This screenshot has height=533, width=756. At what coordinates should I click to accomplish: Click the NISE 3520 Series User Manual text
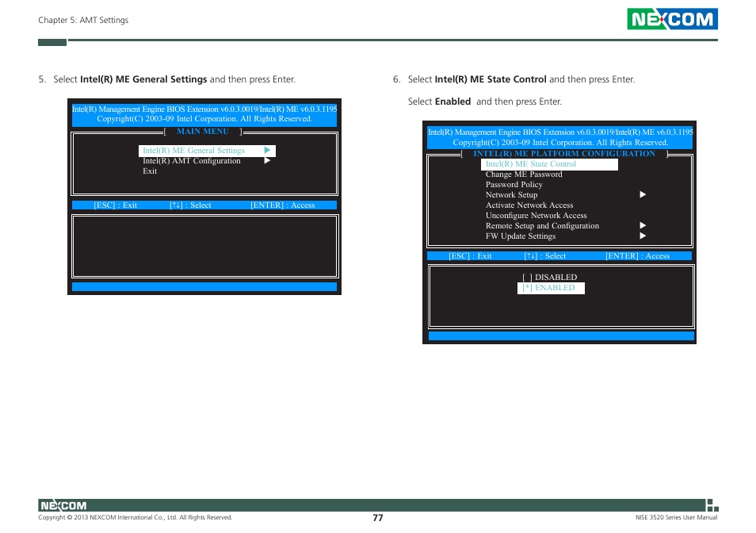tap(677, 518)
